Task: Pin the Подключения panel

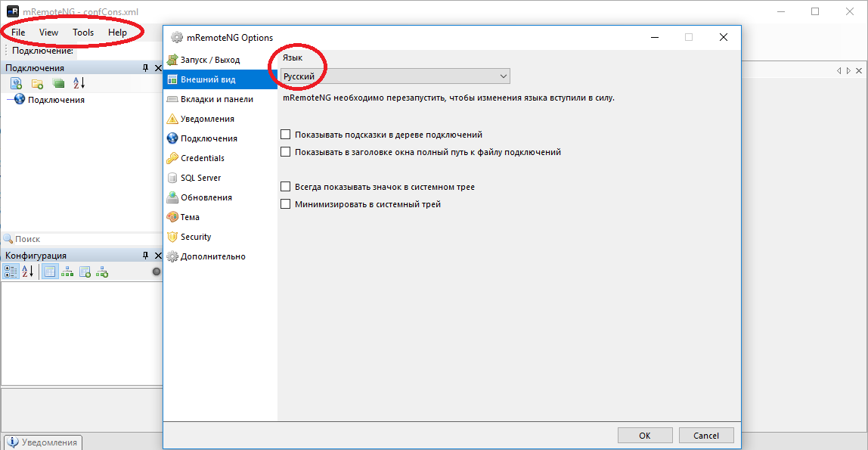Action: click(146, 67)
